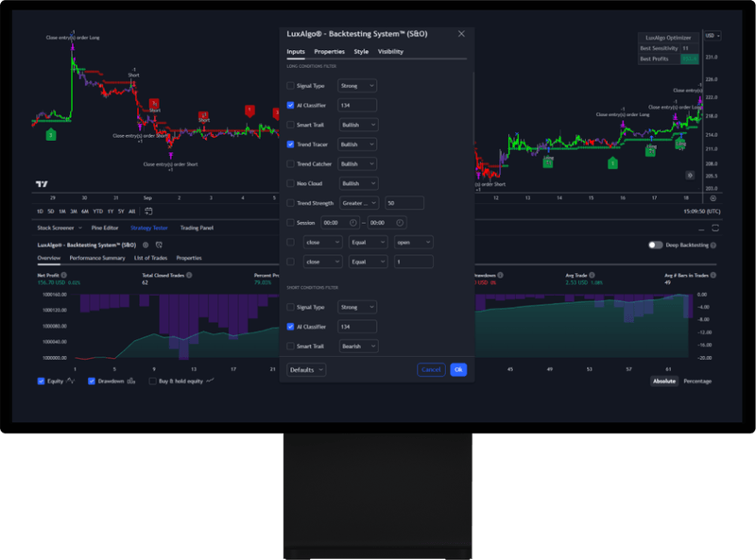This screenshot has height=560, width=756.
Task: Enable Buy & hold equity checkbox
Action: (x=152, y=382)
